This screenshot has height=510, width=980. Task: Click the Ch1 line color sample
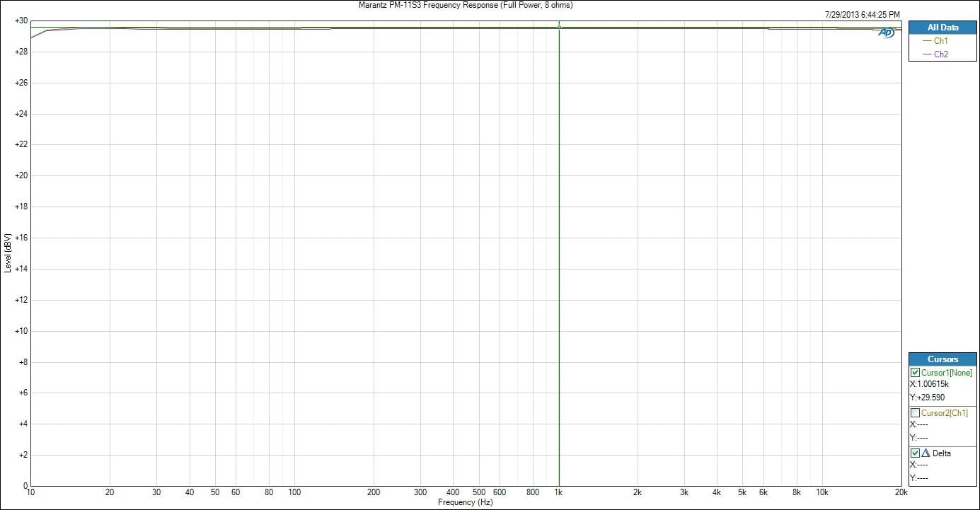(927, 41)
